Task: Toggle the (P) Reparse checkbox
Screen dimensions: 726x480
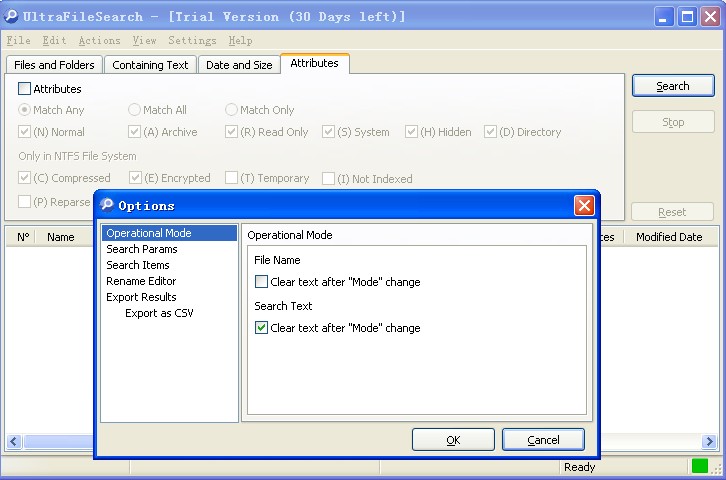Action: point(24,202)
